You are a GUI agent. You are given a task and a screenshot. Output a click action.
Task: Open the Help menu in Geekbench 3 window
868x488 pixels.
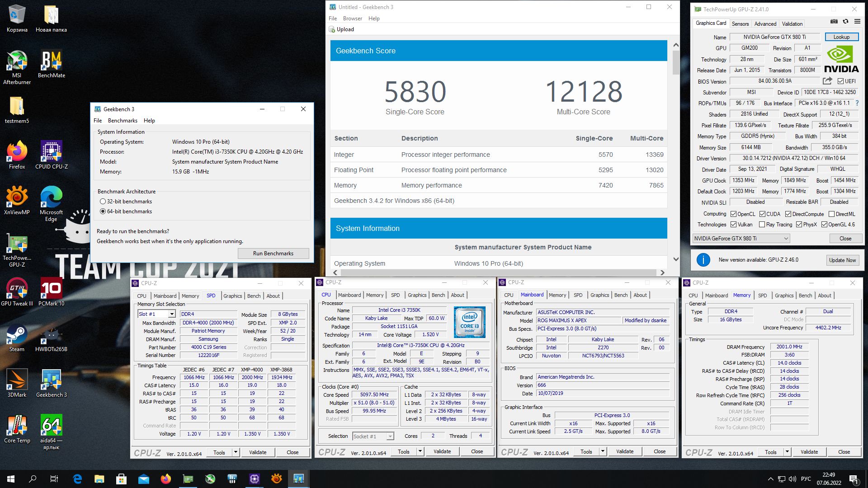149,121
